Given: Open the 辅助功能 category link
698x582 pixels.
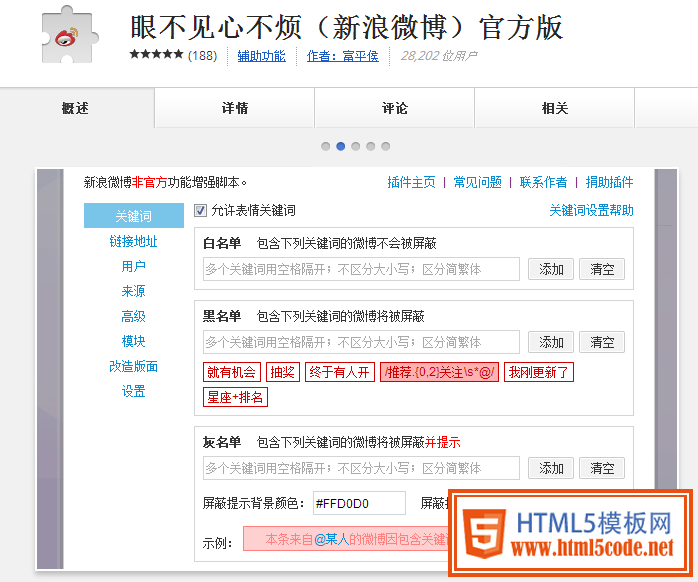Looking at the screenshot, I should 261,56.
